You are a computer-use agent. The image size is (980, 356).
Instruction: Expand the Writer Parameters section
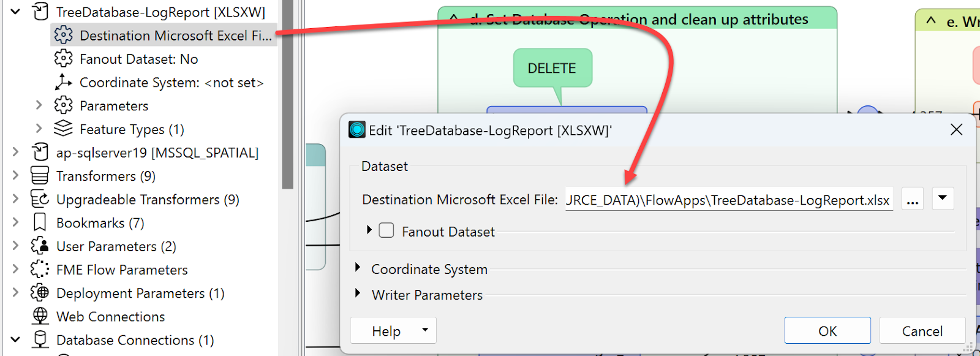click(x=358, y=294)
